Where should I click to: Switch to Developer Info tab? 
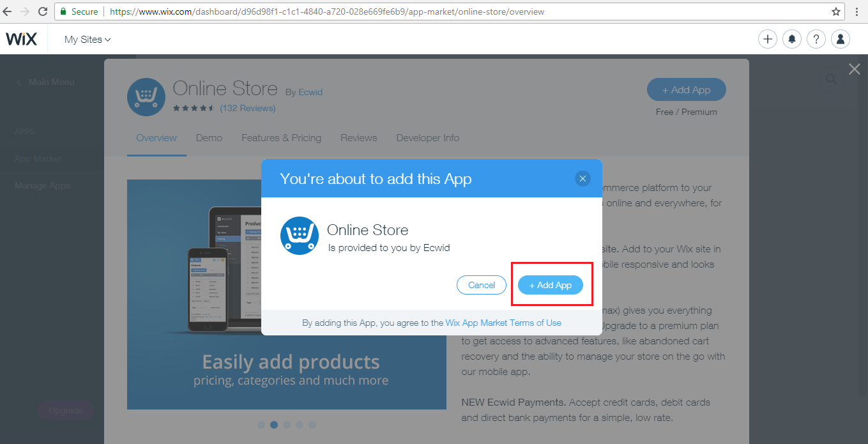(428, 137)
